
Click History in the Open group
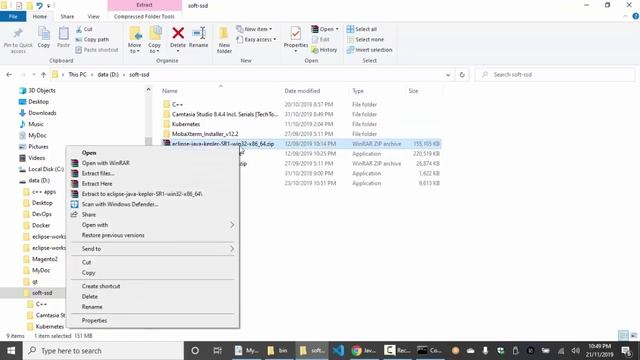pos(324,50)
